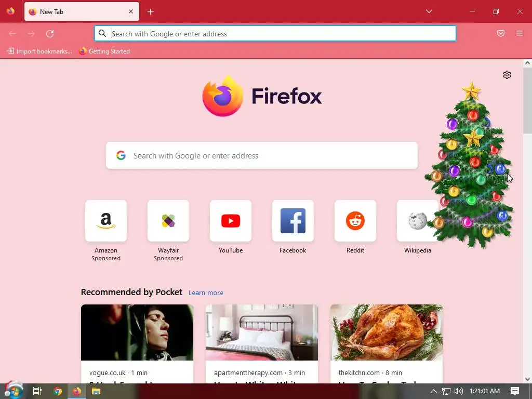Image resolution: width=532 pixels, height=399 pixels.
Task: Open the volume tray icon
Action: coord(458,391)
